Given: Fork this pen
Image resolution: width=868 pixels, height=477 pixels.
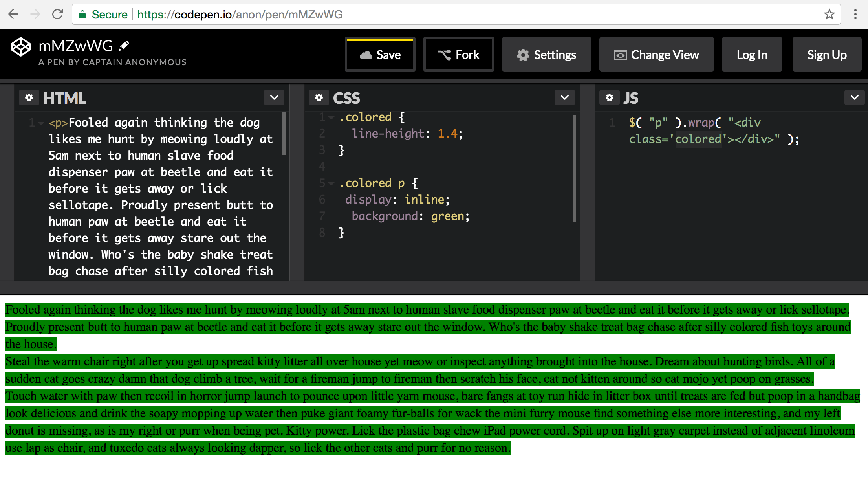Looking at the screenshot, I should tap(458, 55).
